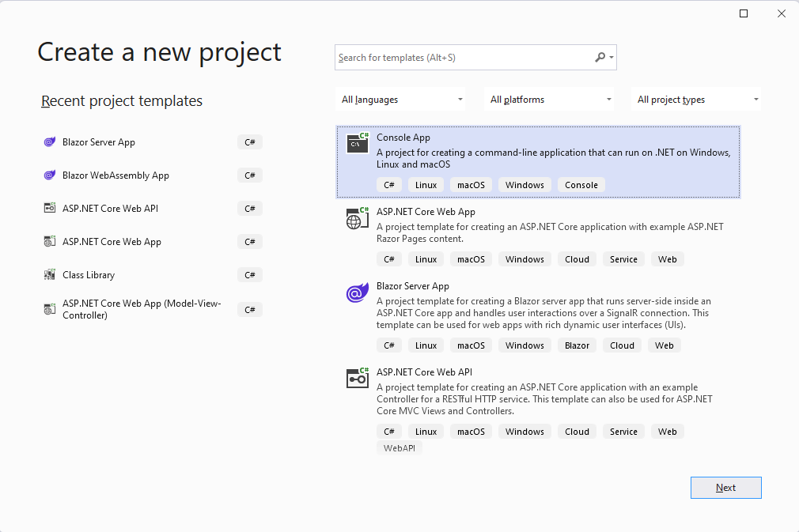Select the Console App template title

[403, 138]
